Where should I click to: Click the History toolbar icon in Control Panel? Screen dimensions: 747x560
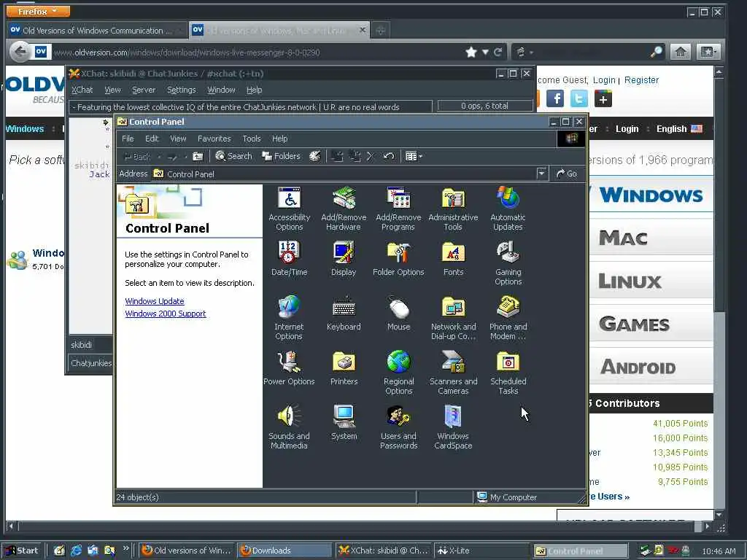point(315,156)
